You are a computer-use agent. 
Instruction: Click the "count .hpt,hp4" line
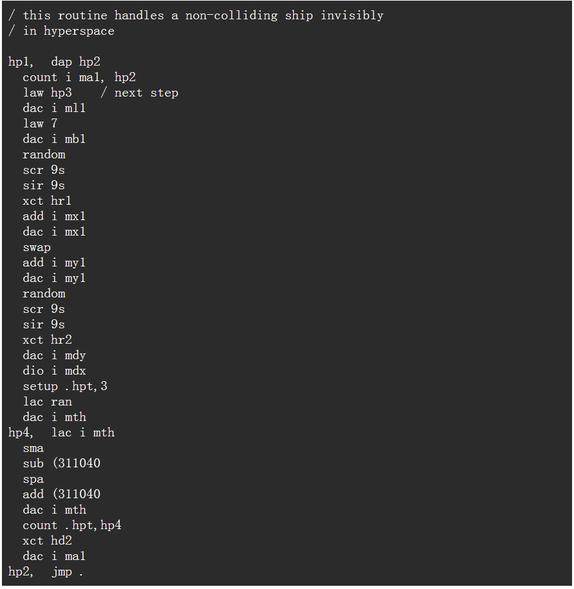pyautogui.click(x=72, y=525)
